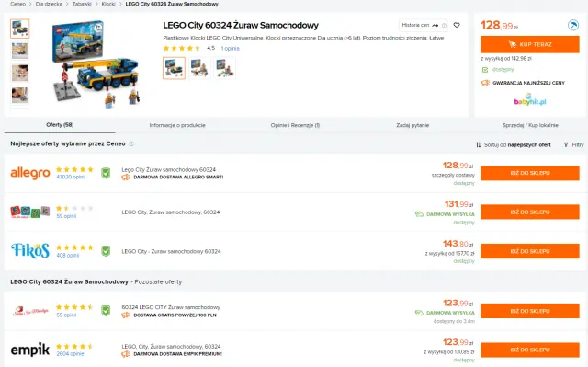Viewport: 588px width, 367px height.
Task: Open the 1 opinia reviews link
Action: click(x=231, y=49)
